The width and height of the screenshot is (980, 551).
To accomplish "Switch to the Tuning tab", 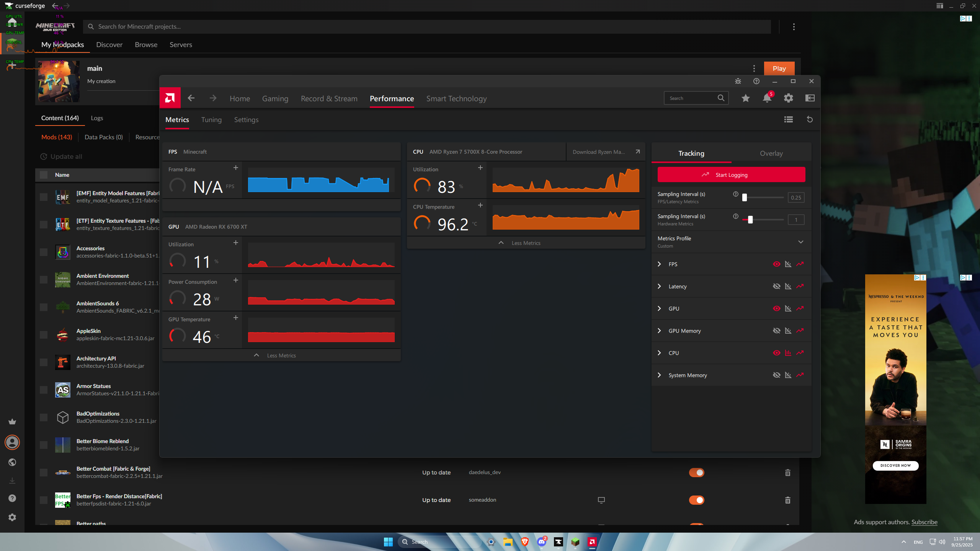I will 211,120.
